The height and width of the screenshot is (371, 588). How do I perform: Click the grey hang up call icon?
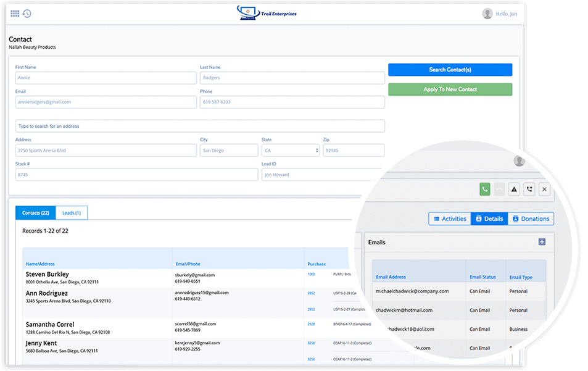tap(500, 190)
